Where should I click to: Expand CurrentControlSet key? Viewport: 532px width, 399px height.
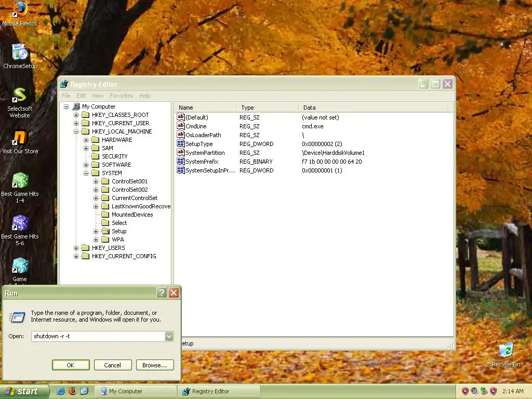pyautogui.click(x=96, y=198)
